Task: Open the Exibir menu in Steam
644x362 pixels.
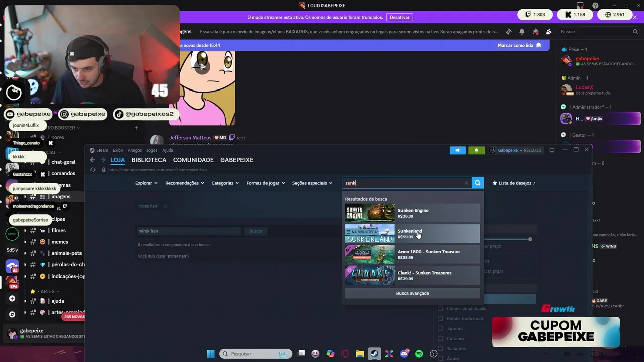Action: (x=118, y=150)
